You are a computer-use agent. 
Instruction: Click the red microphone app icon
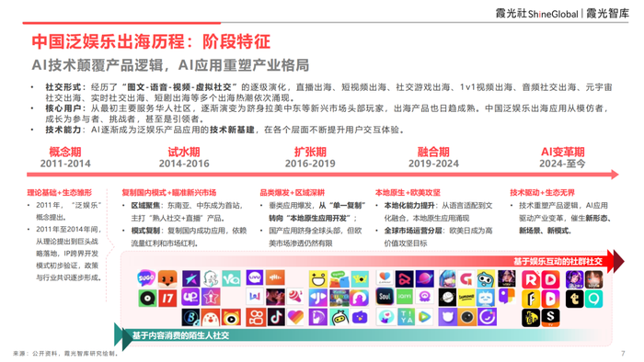point(295,297)
